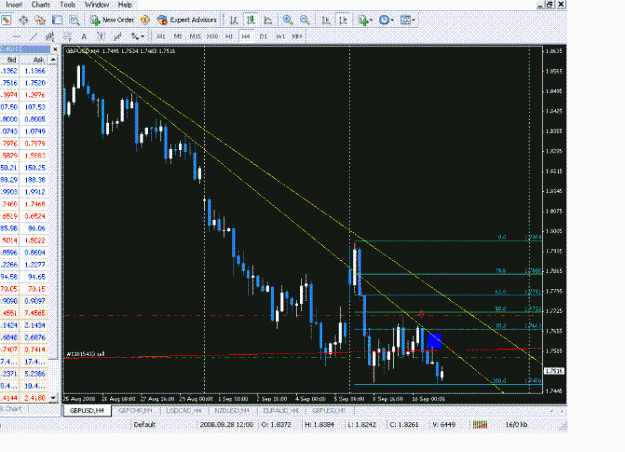625x452 pixels.
Task: Open the Periods clock dropdown
Action: [386, 20]
